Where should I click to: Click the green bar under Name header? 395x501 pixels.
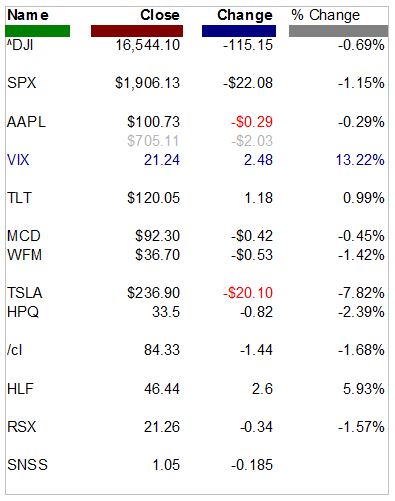pyautogui.click(x=38, y=31)
